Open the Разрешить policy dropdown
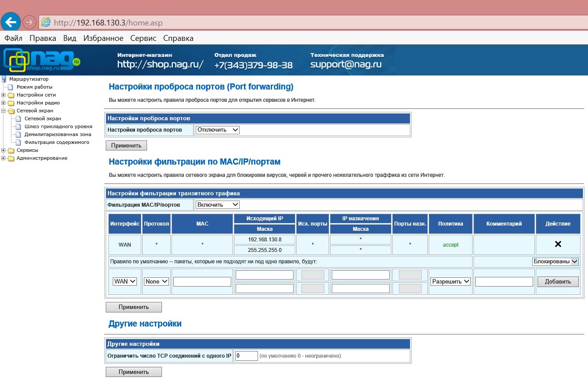588x384 pixels. tap(451, 281)
